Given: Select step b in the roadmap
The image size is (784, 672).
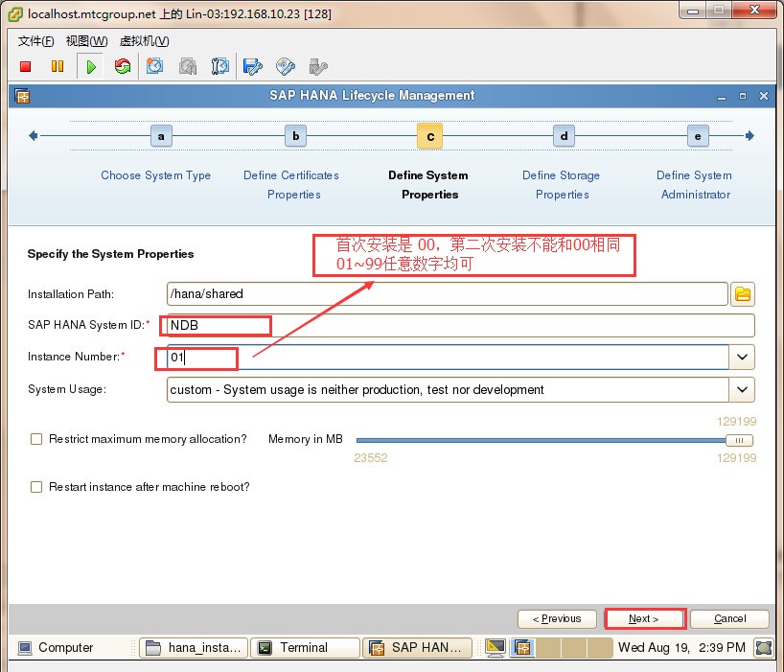Looking at the screenshot, I should pos(295,136).
